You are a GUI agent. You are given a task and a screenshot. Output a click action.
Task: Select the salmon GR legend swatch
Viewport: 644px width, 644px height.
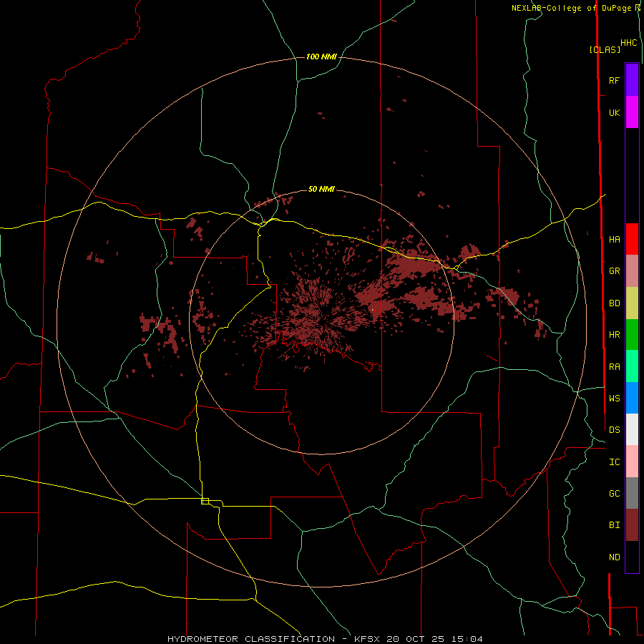632,271
